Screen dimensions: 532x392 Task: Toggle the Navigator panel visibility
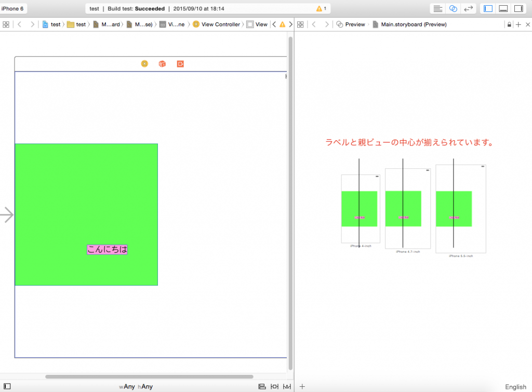click(x=488, y=9)
